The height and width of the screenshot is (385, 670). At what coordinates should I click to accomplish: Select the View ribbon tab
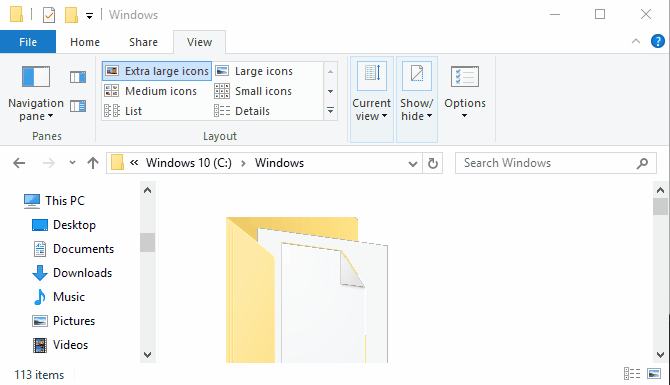(x=199, y=42)
